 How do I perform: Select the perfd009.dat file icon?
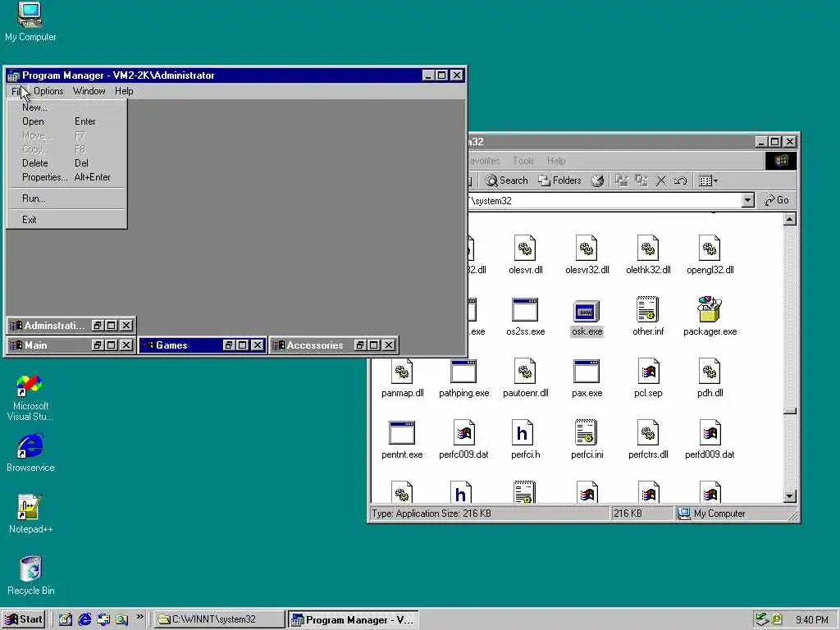point(710,440)
